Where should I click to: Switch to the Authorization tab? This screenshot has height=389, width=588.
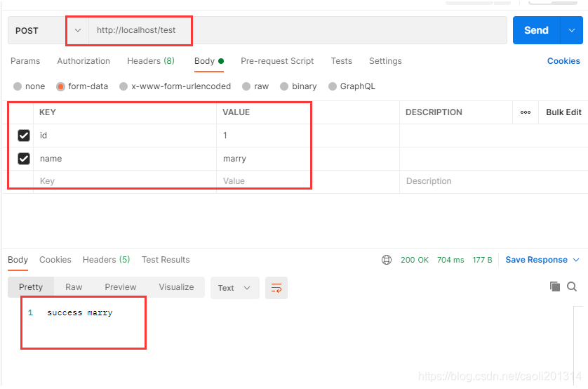pyautogui.click(x=83, y=61)
